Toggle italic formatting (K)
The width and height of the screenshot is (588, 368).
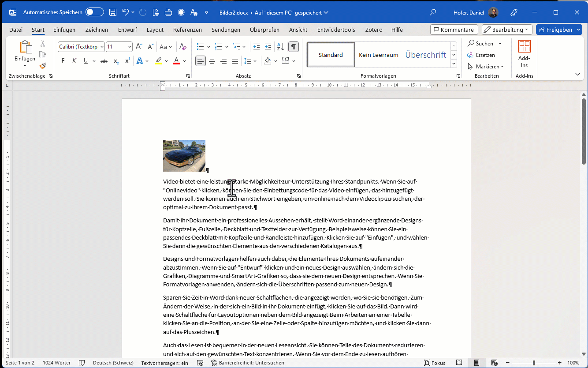pos(74,61)
